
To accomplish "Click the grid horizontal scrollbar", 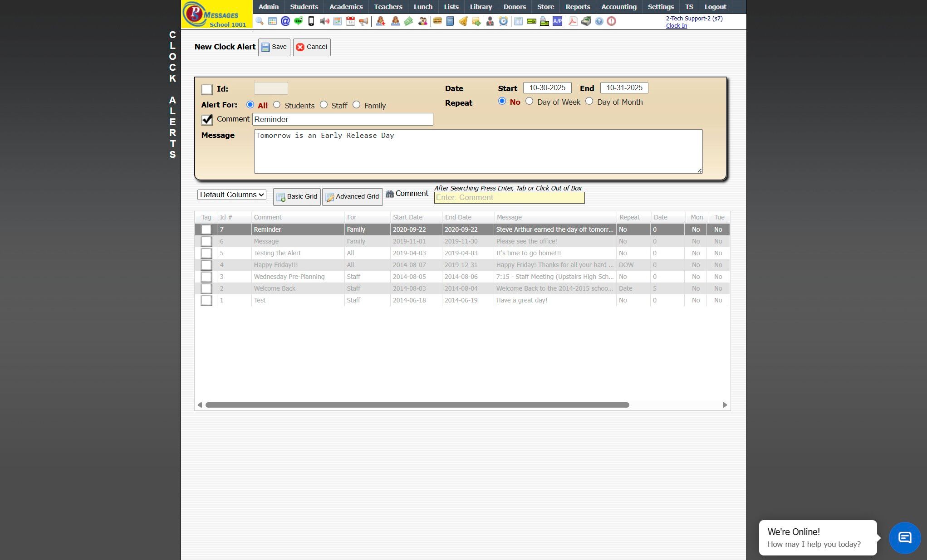I will pyautogui.click(x=417, y=405).
